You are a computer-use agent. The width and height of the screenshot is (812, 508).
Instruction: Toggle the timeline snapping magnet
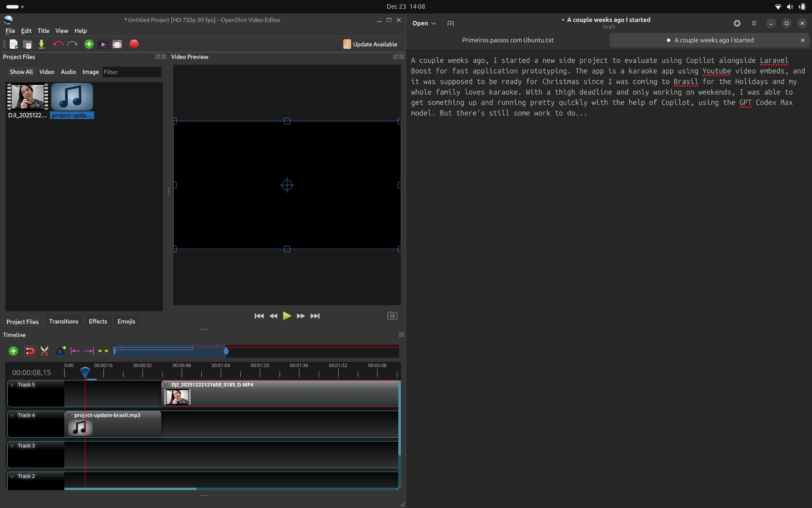(30, 351)
